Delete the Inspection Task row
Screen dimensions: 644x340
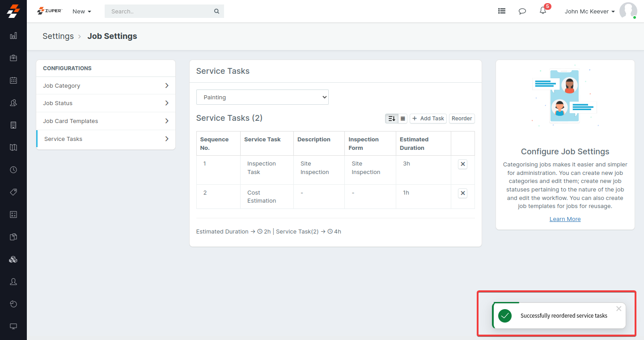pyautogui.click(x=463, y=164)
